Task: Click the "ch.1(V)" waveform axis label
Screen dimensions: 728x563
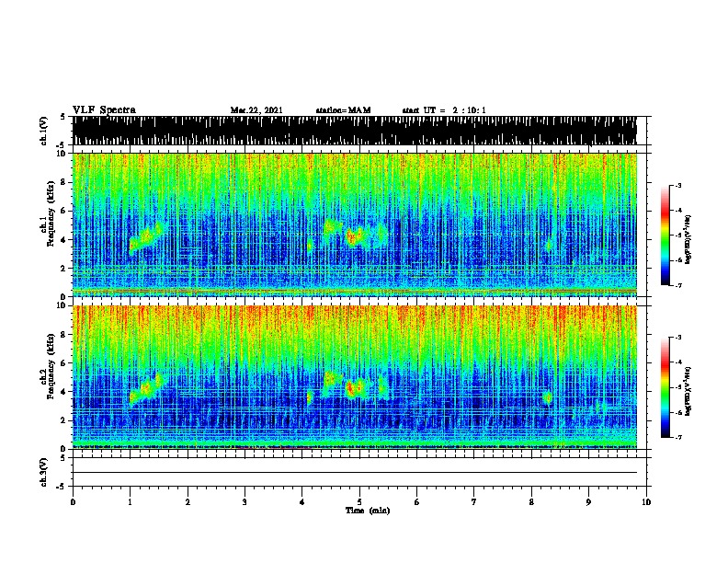Action: point(44,131)
